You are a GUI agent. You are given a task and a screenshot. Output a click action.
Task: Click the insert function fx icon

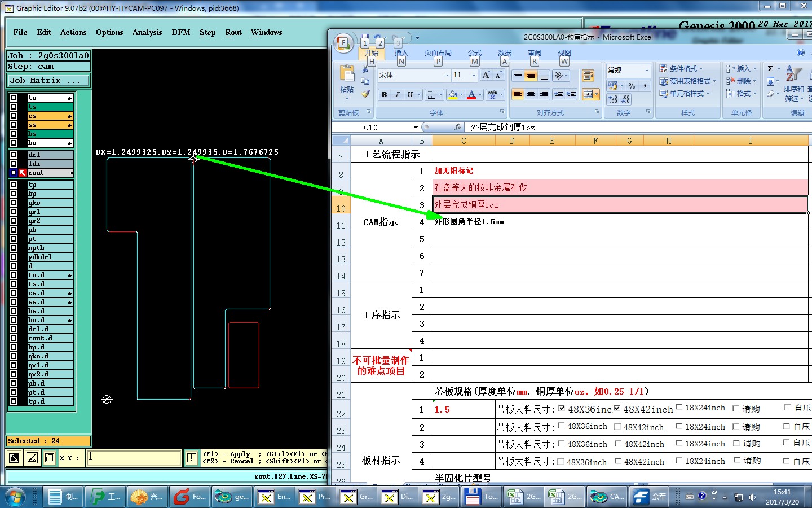click(x=458, y=127)
